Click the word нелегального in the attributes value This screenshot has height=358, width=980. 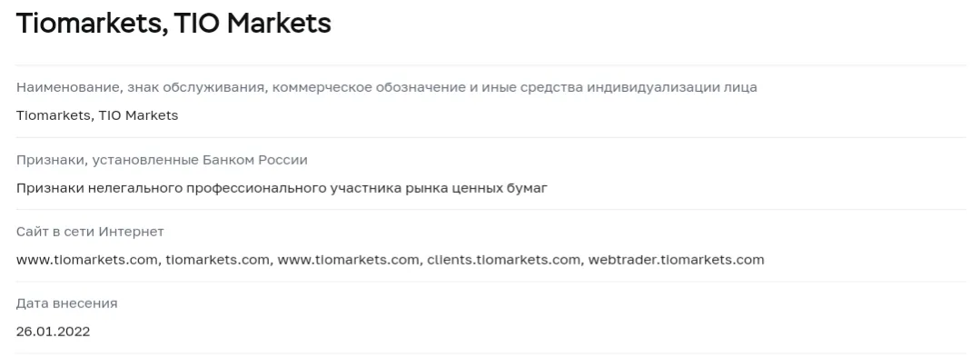135,188
